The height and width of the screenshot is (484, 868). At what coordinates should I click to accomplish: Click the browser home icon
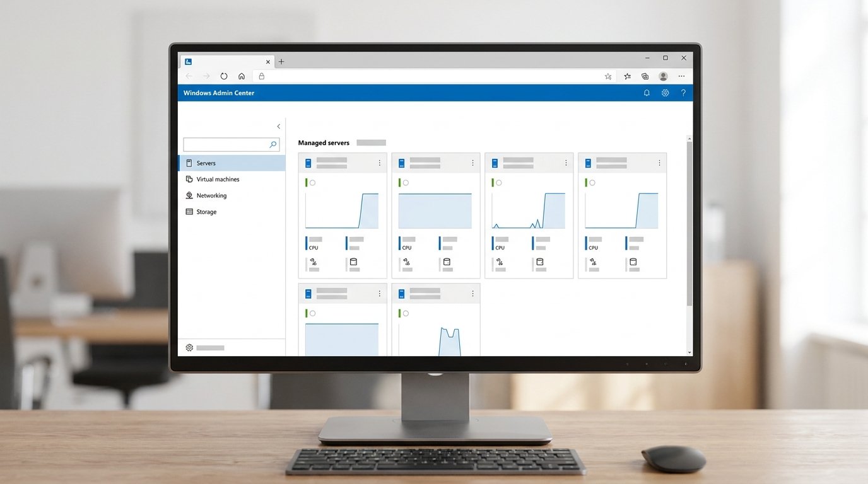click(242, 76)
